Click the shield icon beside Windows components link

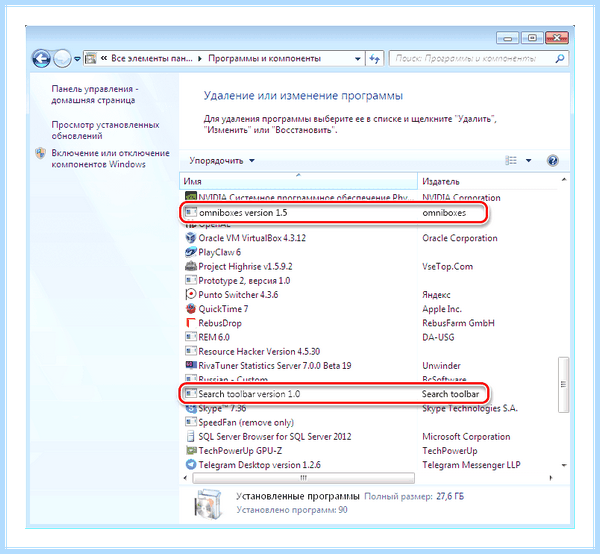tap(41, 153)
